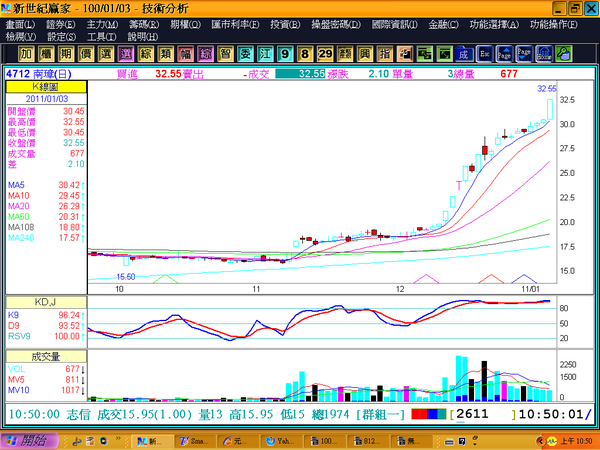This screenshot has height=450, width=600.
Task: Click the 指 toolbar icon
Action: [385, 54]
